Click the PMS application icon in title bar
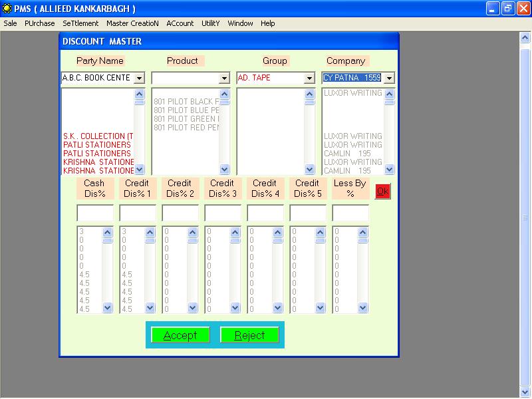532x399 pixels. (7, 9)
